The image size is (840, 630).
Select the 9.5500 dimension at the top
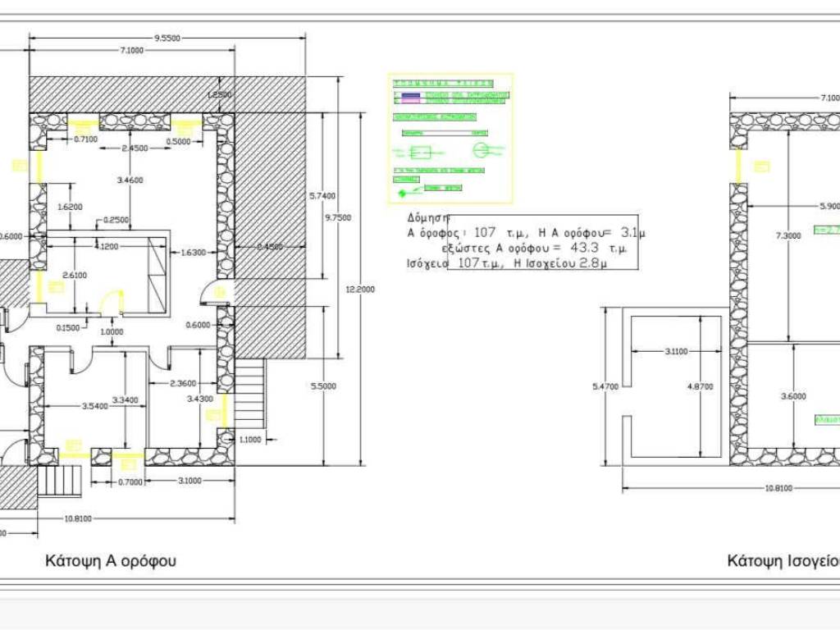[x=167, y=37]
